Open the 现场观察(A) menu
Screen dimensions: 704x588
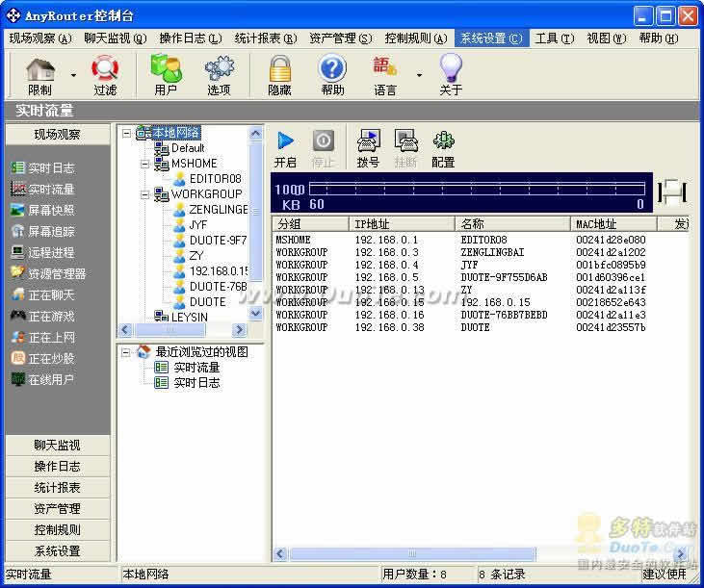pyautogui.click(x=40, y=38)
